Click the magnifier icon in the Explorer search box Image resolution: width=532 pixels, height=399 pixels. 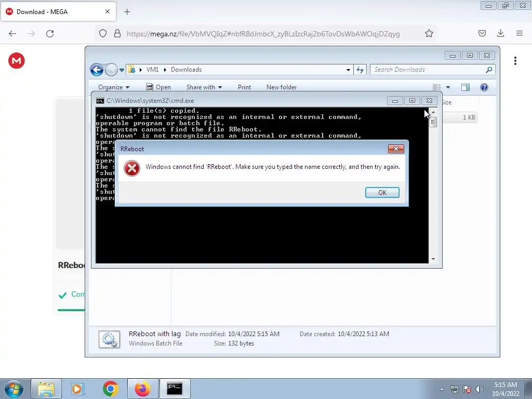(489, 70)
